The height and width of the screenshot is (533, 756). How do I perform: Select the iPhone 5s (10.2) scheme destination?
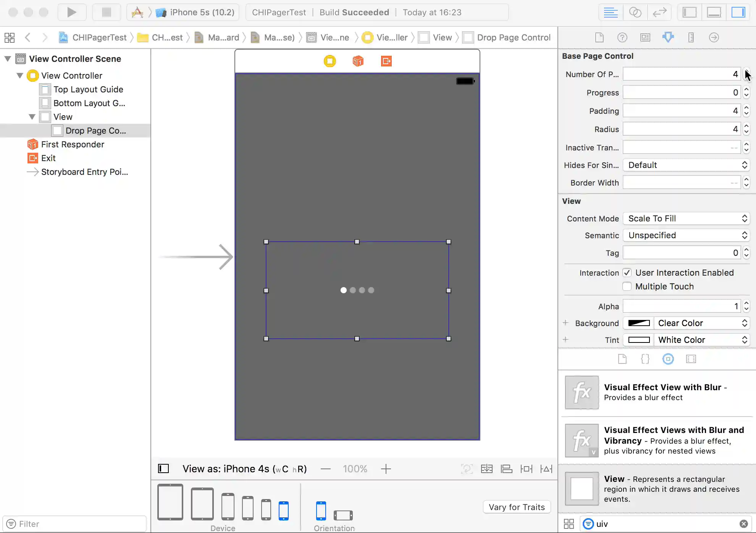(x=202, y=12)
